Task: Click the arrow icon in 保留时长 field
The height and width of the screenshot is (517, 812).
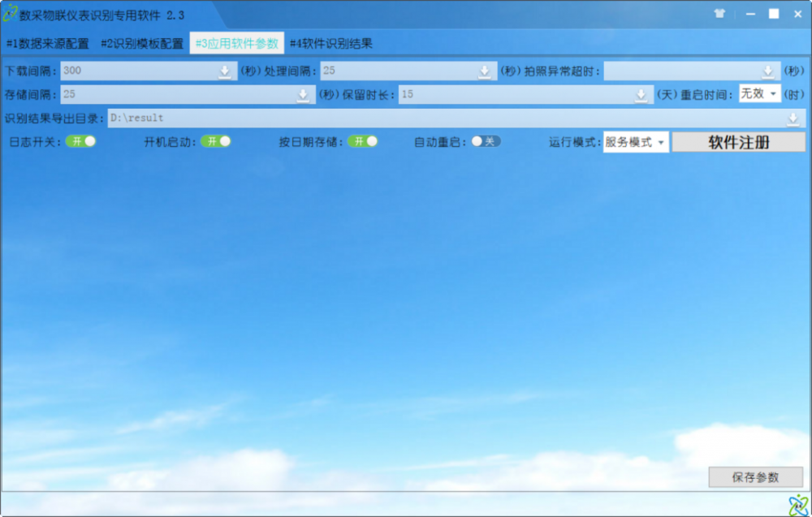Action: pos(641,95)
